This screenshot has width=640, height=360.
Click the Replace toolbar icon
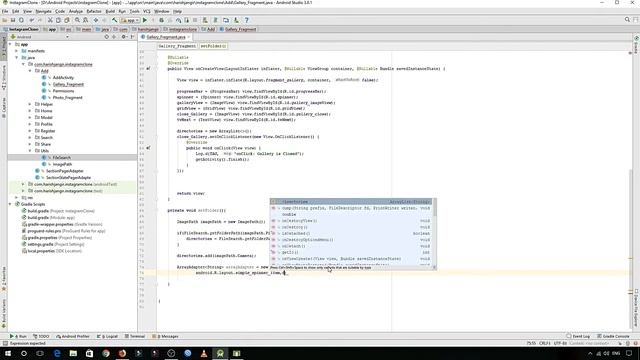point(85,20)
